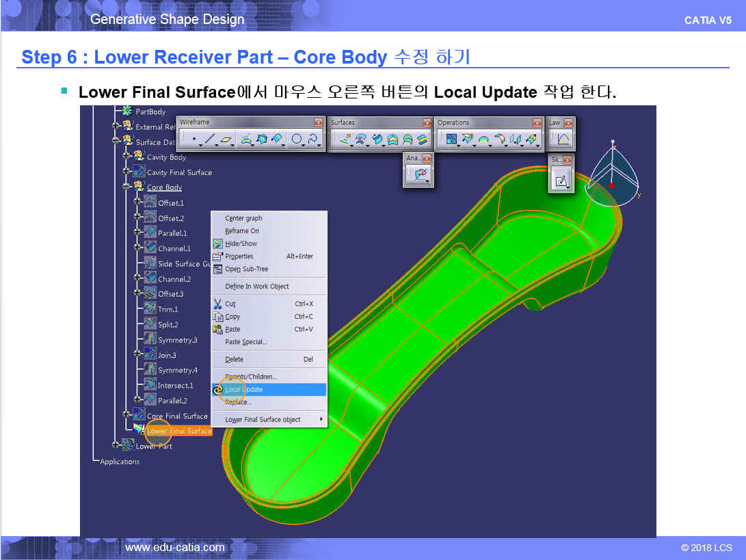Click Define In Work Object menu entry
The image size is (746, 560).
tap(257, 286)
